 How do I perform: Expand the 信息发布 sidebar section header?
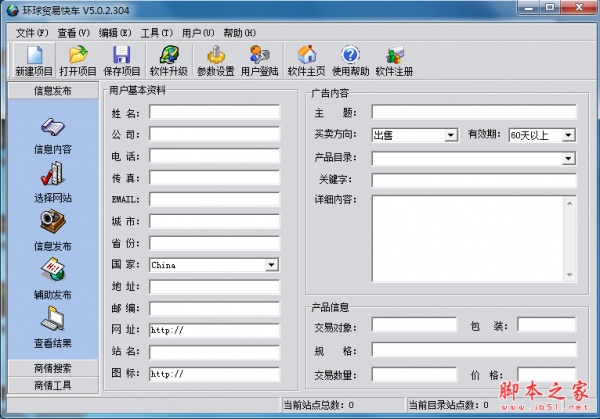coord(53,91)
